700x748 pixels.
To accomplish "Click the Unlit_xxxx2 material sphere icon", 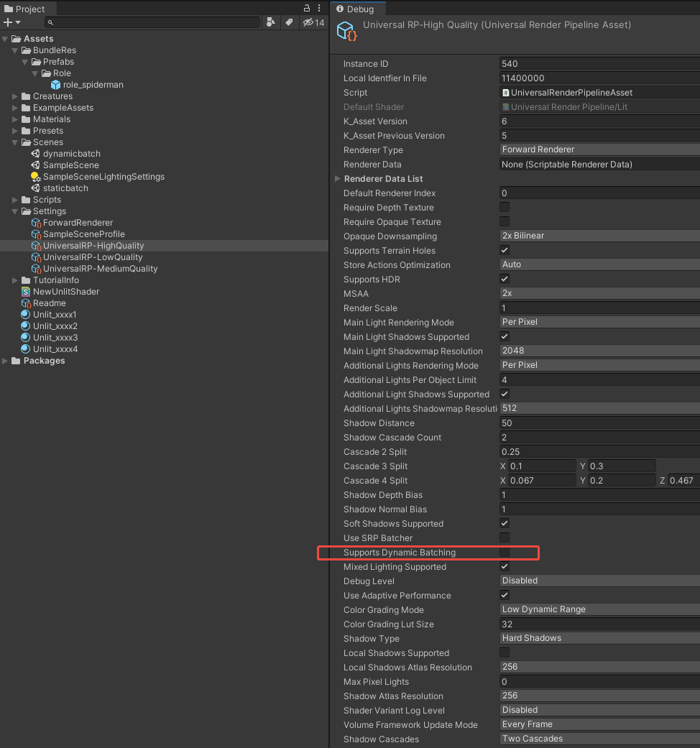I will [x=26, y=325].
